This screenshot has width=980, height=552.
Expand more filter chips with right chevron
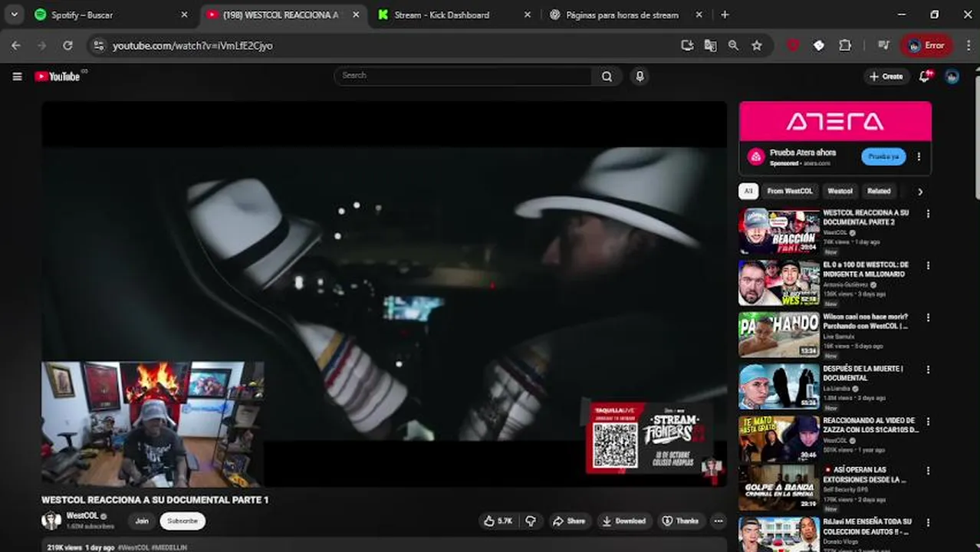pyautogui.click(x=920, y=192)
